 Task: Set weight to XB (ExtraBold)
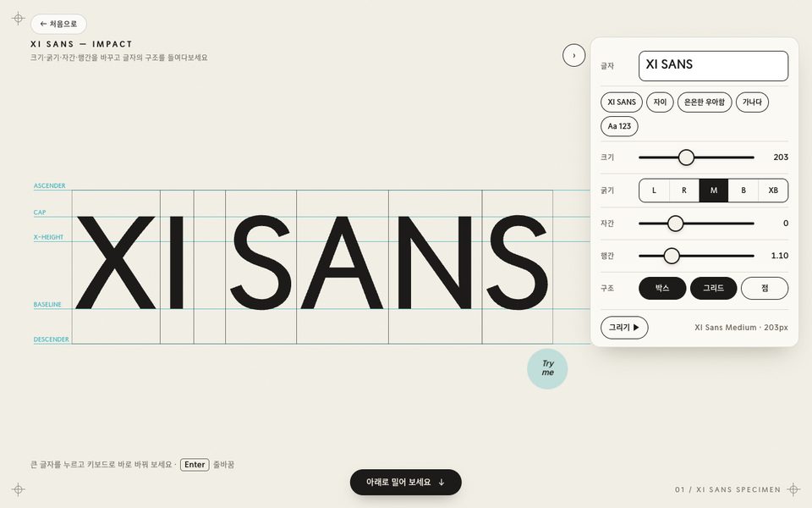tap(773, 190)
